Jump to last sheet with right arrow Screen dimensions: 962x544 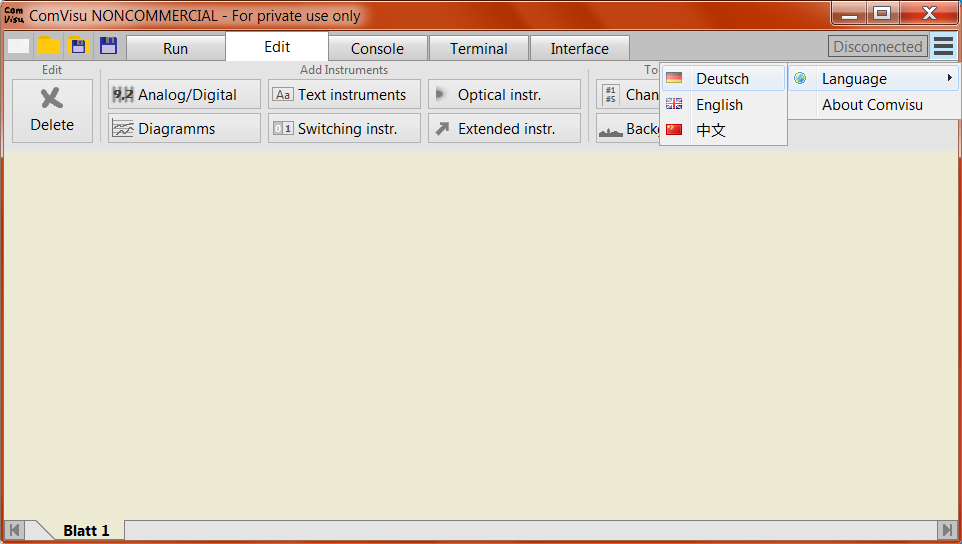[947, 530]
